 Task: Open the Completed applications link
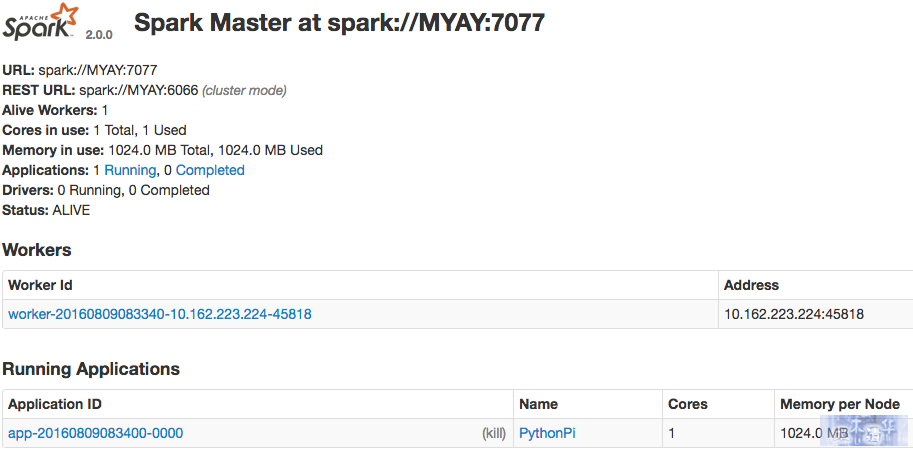[x=210, y=171]
